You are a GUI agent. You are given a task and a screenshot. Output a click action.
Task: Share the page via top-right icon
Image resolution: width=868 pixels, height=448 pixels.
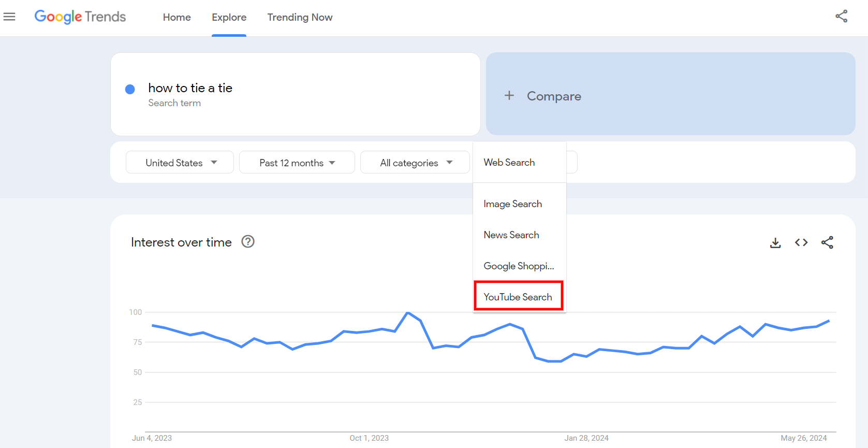click(842, 16)
